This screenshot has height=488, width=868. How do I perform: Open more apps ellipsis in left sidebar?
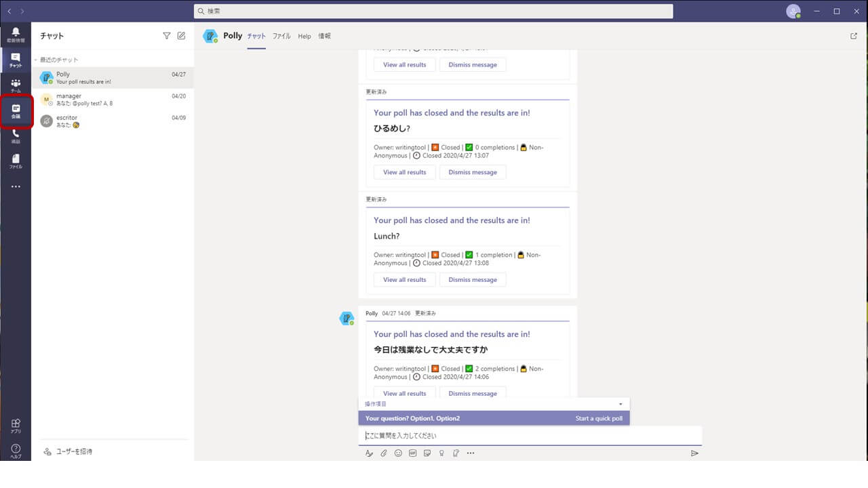click(x=16, y=186)
